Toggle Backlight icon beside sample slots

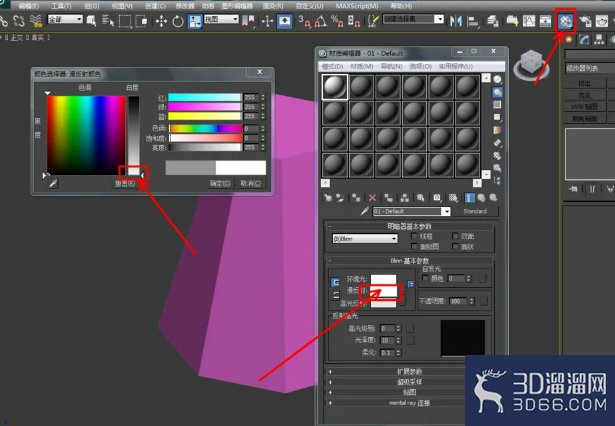point(497,92)
